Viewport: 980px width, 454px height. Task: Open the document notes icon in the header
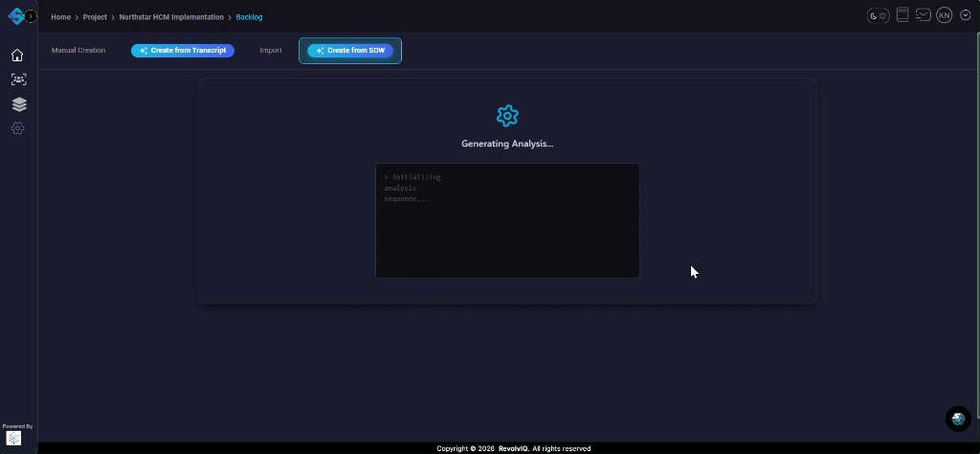(x=902, y=15)
